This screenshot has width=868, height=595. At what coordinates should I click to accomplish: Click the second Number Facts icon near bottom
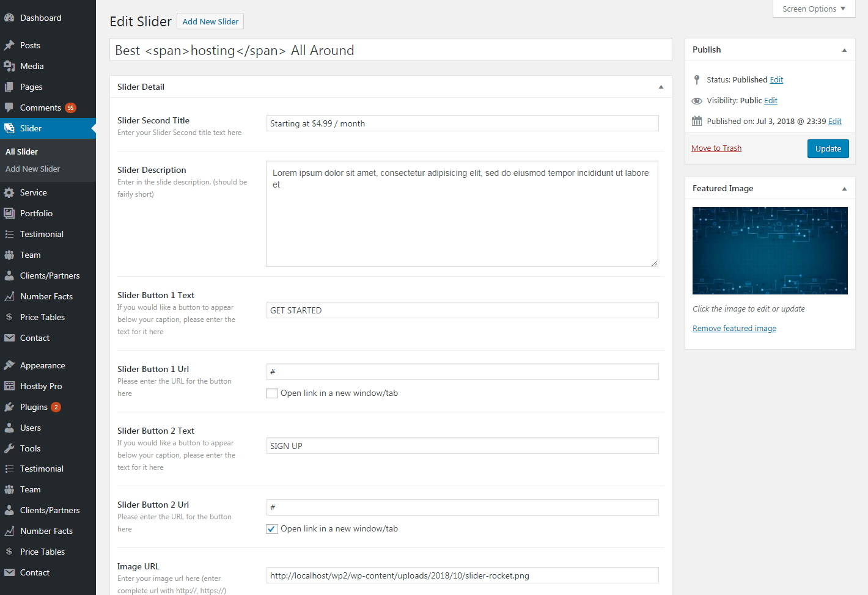pyautogui.click(x=9, y=531)
